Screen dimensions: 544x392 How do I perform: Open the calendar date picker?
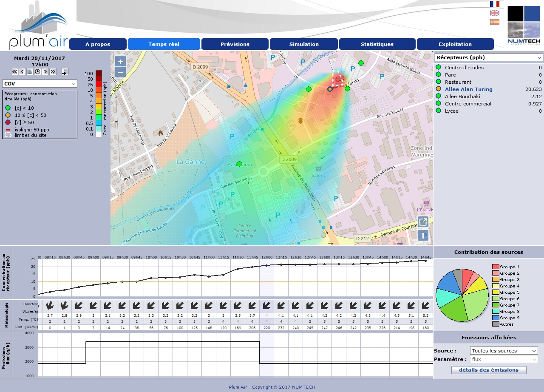tap(30, 72)
